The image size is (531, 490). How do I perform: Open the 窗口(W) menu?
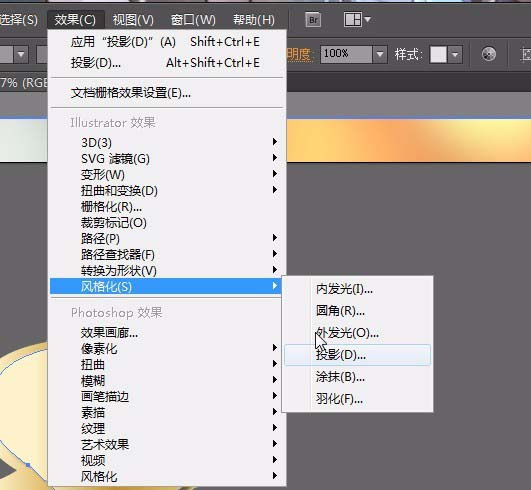pyautogui.click(x=193, y=20)
